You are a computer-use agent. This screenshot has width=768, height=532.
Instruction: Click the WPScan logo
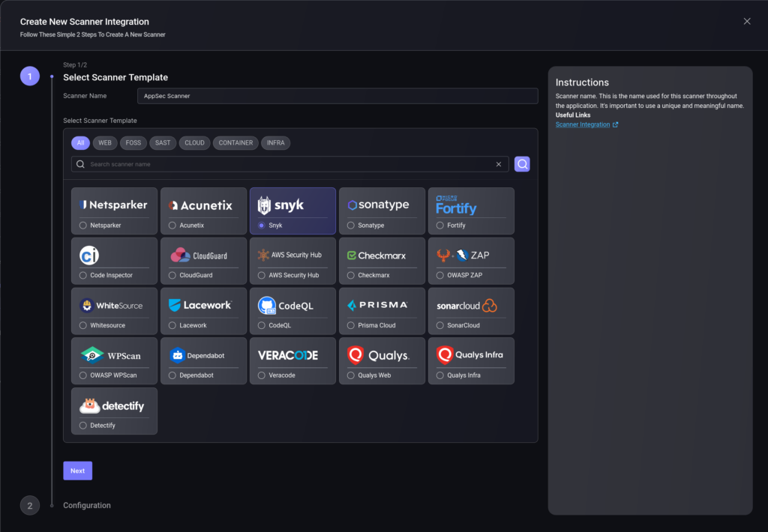click(x=111, y=355)
